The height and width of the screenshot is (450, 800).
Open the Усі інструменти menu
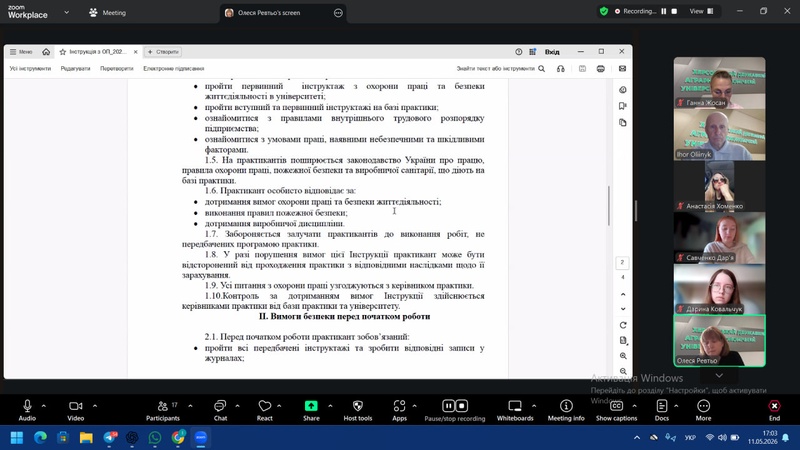[30, 68]
